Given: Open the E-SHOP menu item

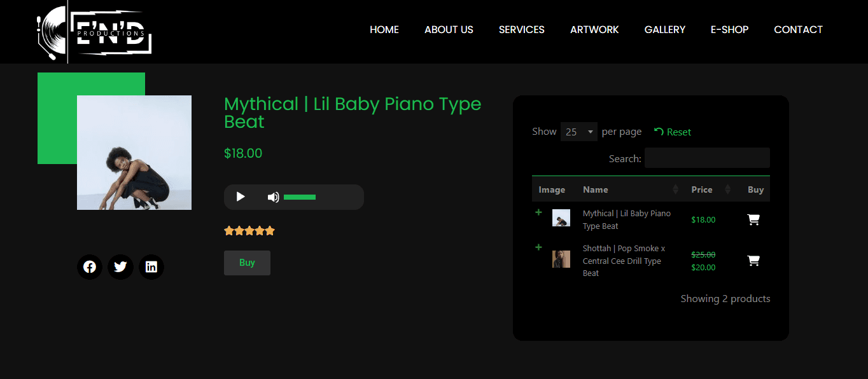Looking at the screenshot, I should (729, 30).
